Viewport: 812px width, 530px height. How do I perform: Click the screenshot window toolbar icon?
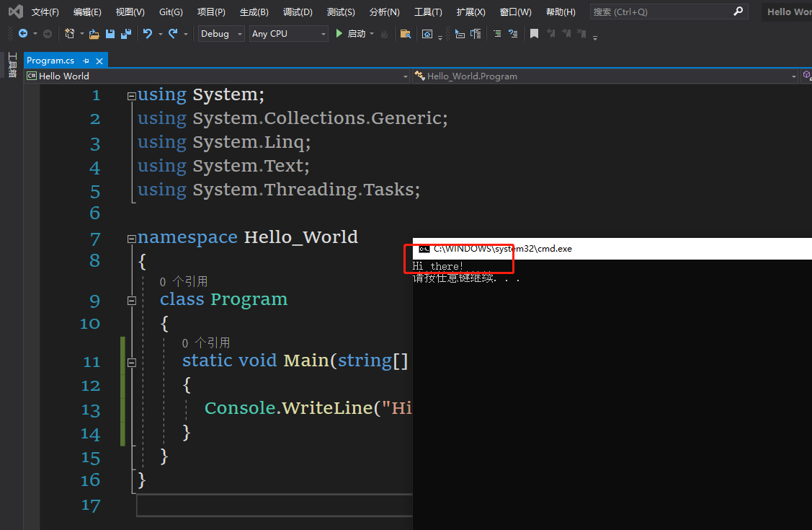[427, 34]
